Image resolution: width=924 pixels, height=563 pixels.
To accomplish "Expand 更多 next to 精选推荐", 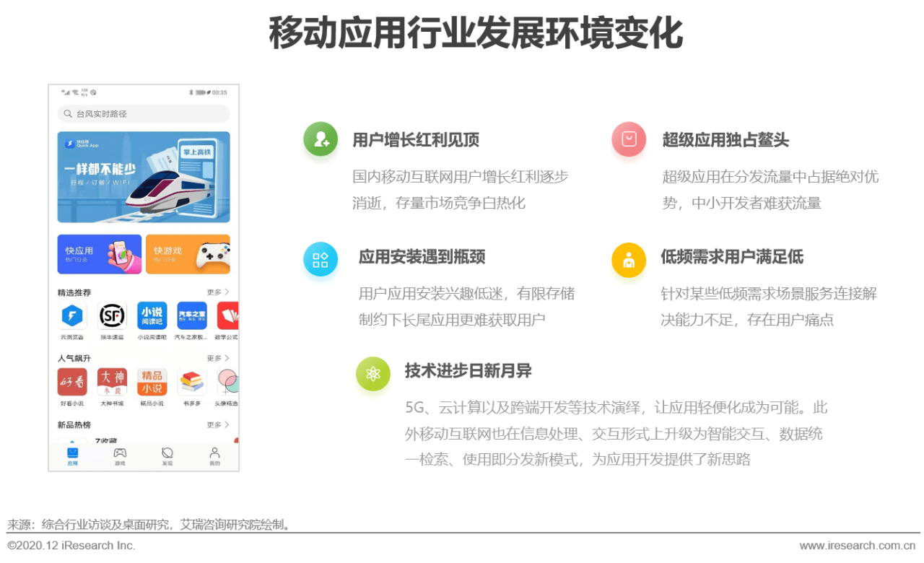I will tap(218, 292).
